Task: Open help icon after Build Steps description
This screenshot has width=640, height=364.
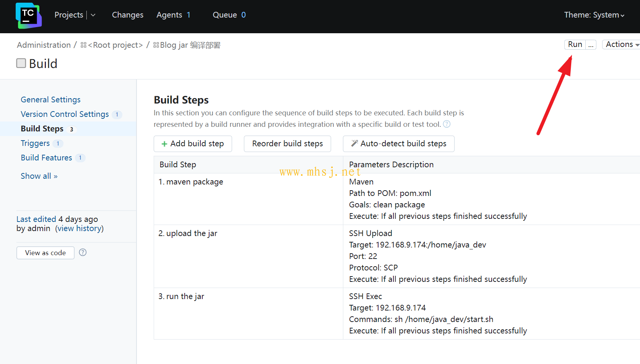Action: [447, 124]
